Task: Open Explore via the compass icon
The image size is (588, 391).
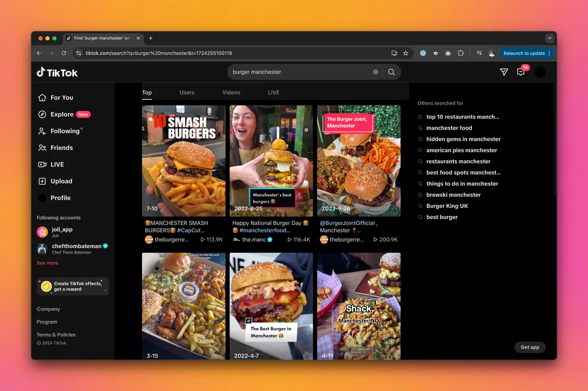Action: [x=43, y=114]
